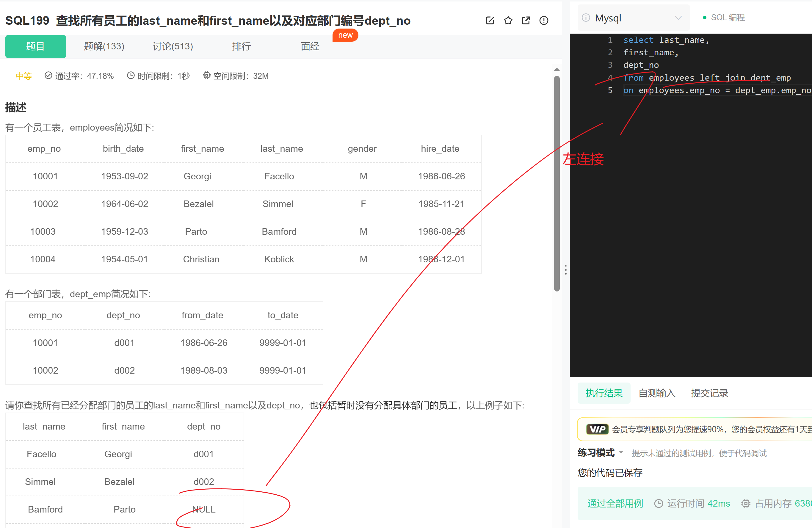The height and width of the screenshot is (528, 812).
Task: Click the VIP badge icon
Action: pos(597,429)
